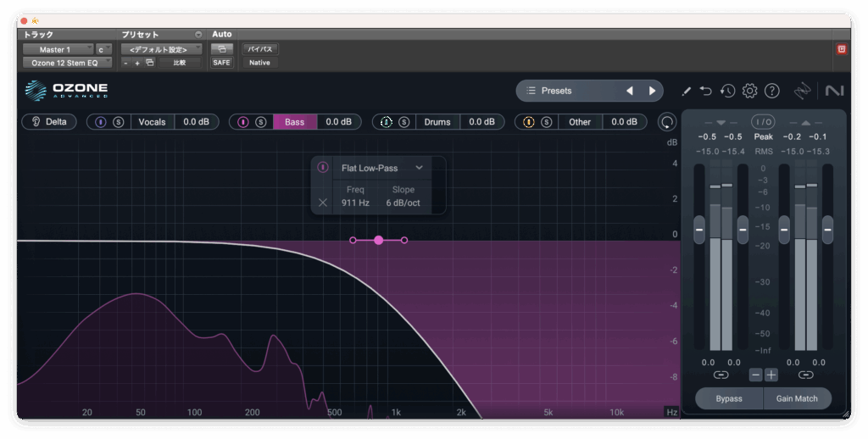Open Ozone settings gear

pyautogui.click(x=749, y=91)
